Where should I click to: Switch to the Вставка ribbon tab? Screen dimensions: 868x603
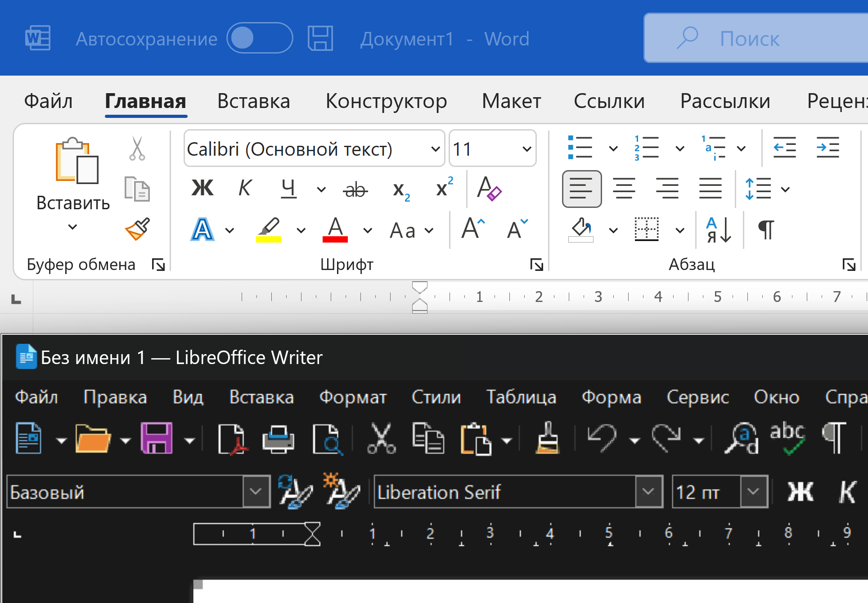pos(253,101)
